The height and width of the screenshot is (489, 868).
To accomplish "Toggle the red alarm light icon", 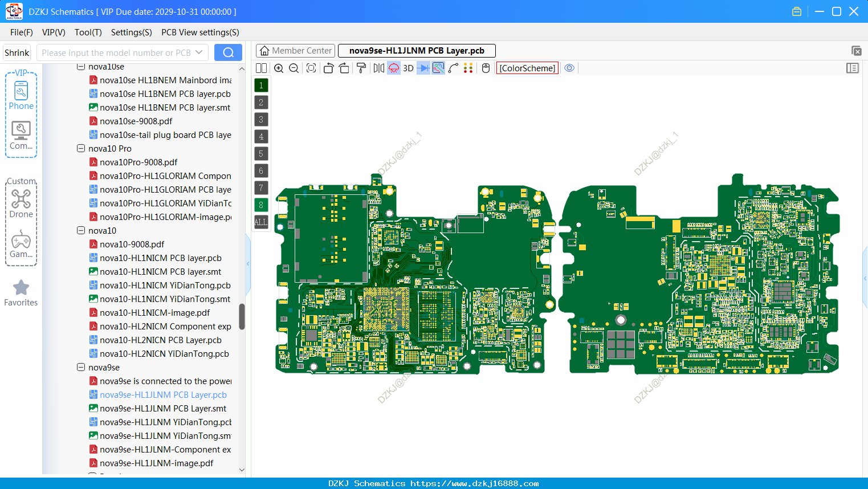I will pyautogui.click(x=394, y=68).
